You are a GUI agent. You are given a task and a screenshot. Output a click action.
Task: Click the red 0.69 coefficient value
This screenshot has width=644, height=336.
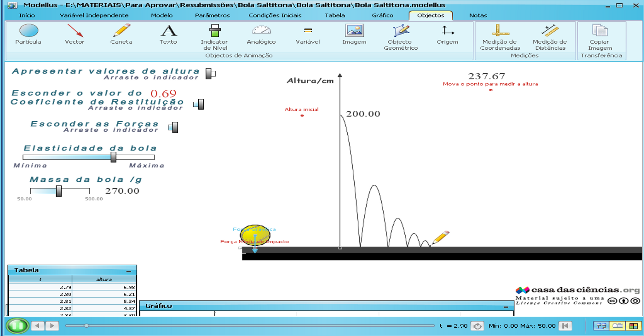163,93
